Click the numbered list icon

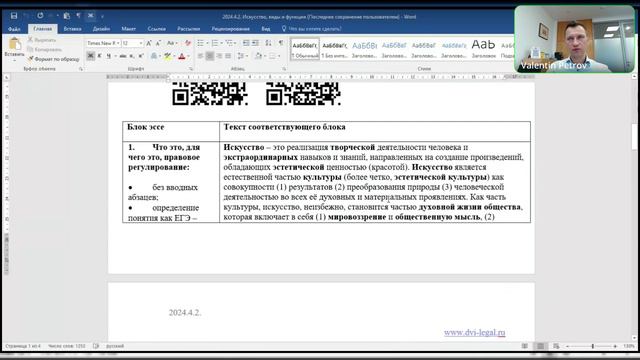tap(215, 43)
